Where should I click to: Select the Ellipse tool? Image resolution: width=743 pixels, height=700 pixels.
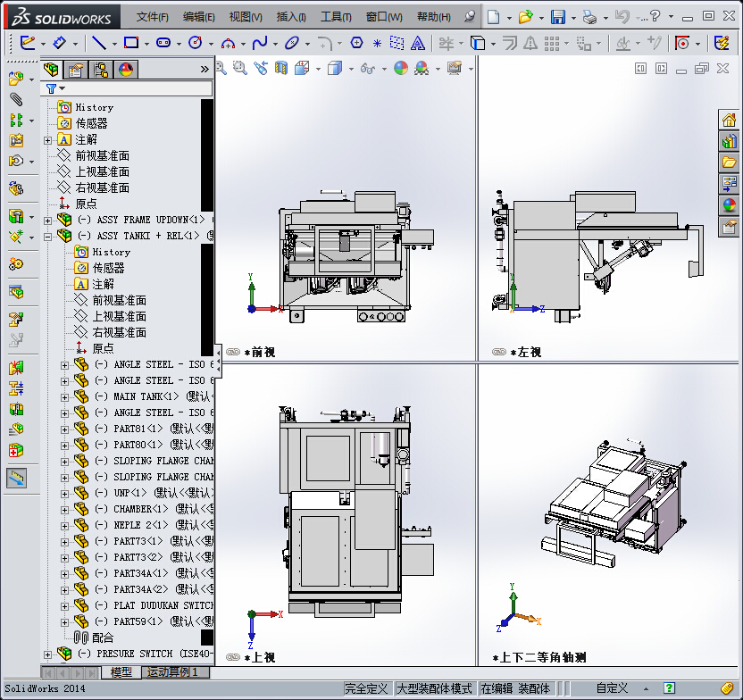(292, 43)
